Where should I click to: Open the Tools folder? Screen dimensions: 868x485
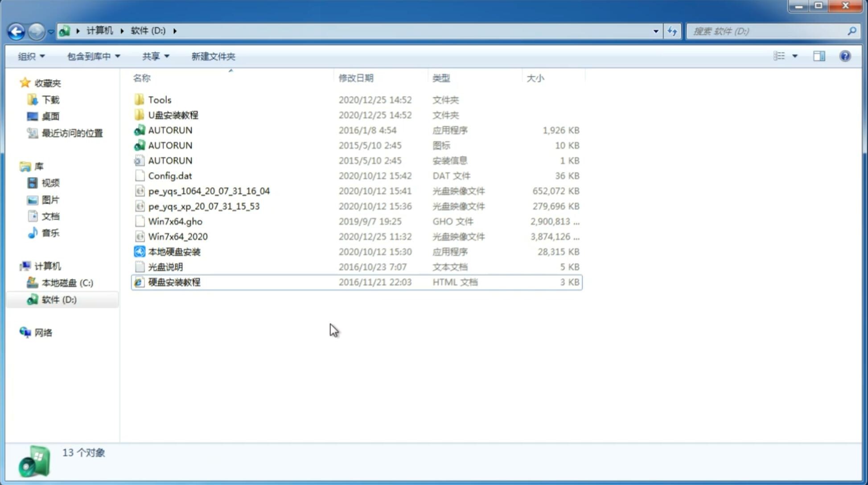point(160,99)
